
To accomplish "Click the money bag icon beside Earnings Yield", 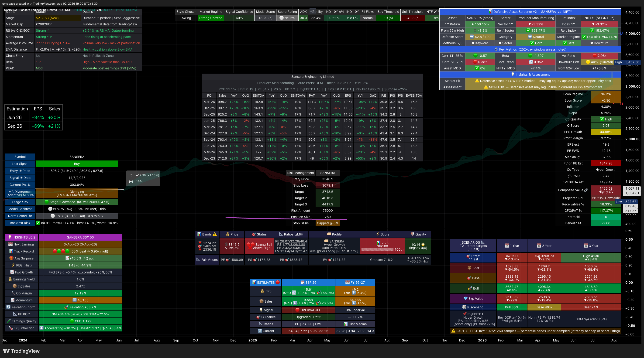I will pos(10,279).
